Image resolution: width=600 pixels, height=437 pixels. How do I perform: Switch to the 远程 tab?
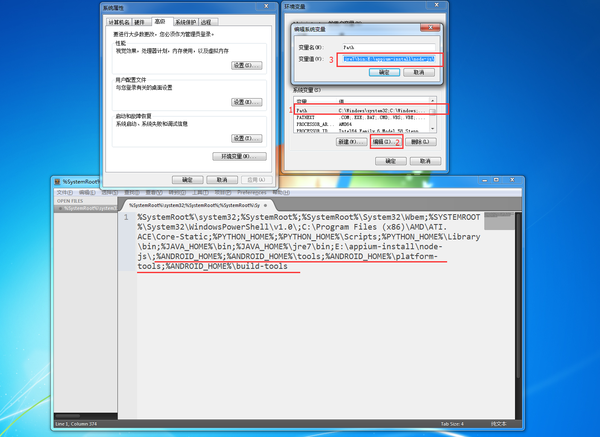point(207,22)
